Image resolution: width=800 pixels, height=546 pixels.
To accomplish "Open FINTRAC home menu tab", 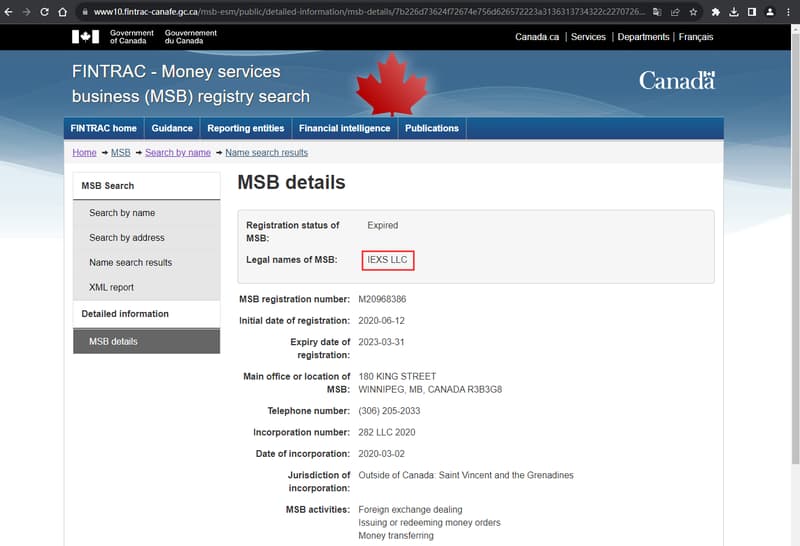I will coord(104,128).
